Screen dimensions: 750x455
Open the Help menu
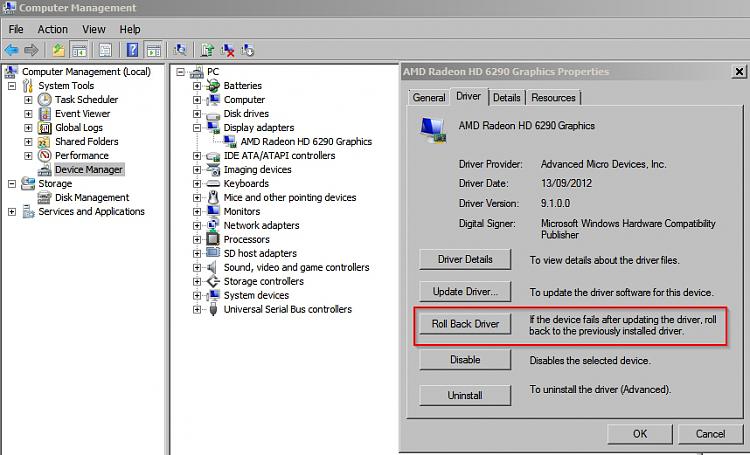pyautogui.click(x=130, y=29)
